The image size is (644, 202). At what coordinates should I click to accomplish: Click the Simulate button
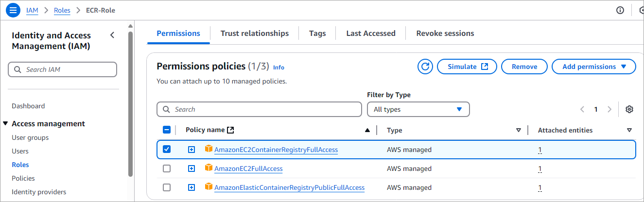[467, 67]
